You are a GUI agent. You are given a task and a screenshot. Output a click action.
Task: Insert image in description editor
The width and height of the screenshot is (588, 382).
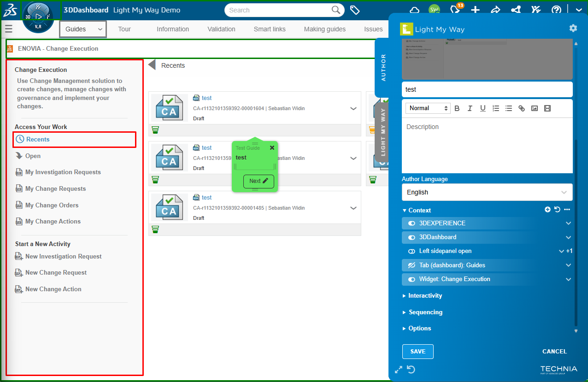coord(535,108)
